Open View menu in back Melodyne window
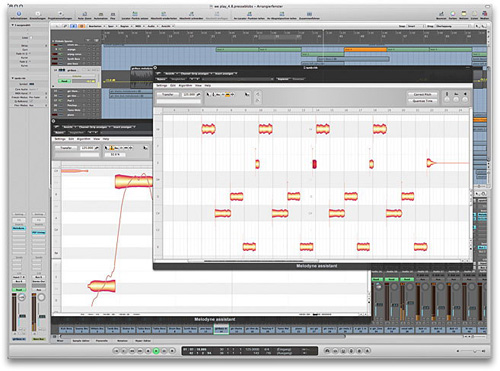This screenshot has width=500, height=371. pyautogui.click(x=97, y=139)
